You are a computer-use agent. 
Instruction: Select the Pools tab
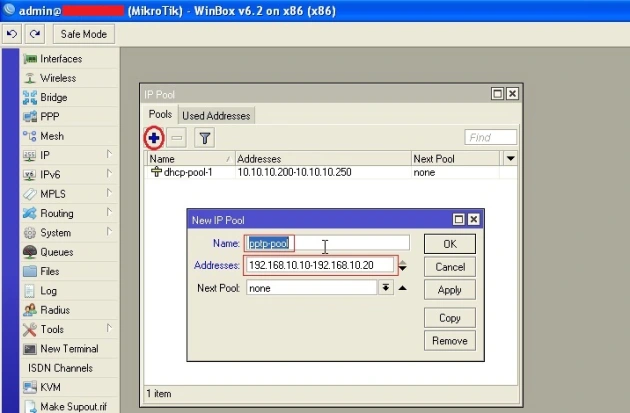pyautogui.click(x=161, y=116)
